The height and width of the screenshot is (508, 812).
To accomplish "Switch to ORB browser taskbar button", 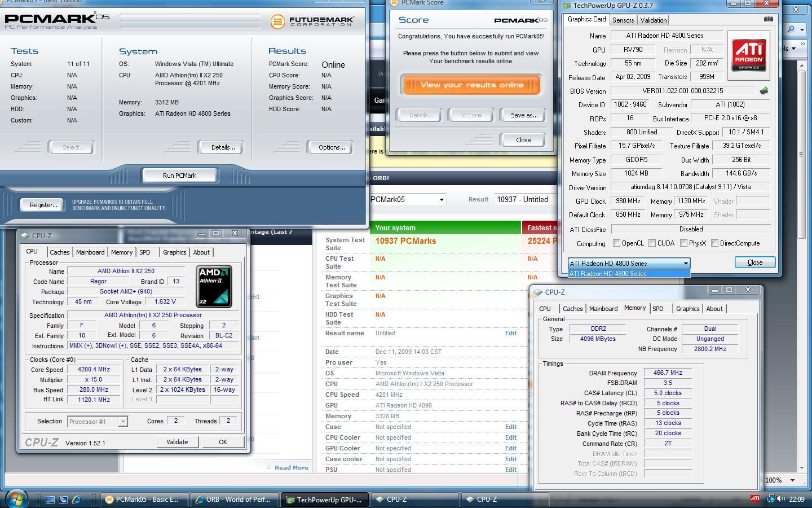I will click(234, 500).
